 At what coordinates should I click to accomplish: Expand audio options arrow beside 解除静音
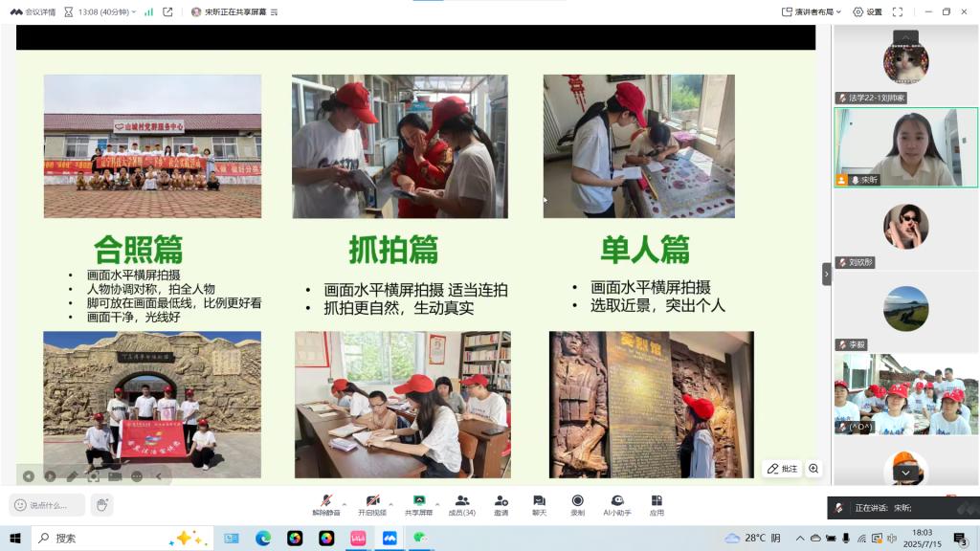345,502
